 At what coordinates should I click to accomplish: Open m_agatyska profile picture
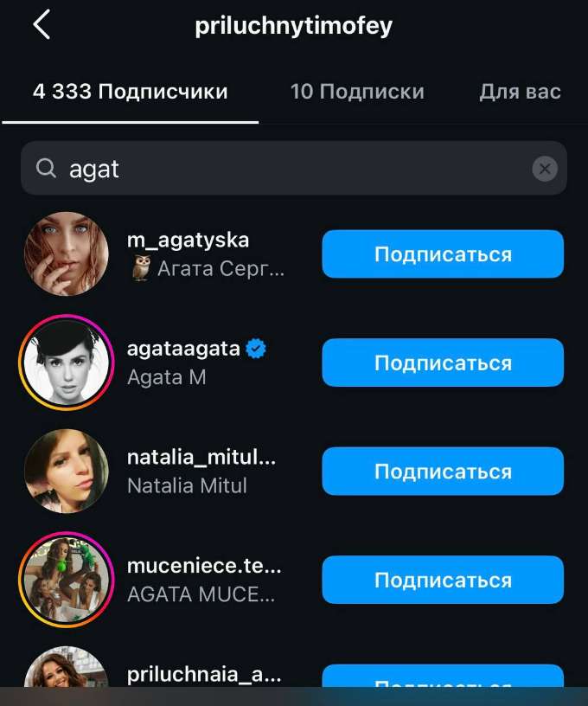[x=66, y=254]
